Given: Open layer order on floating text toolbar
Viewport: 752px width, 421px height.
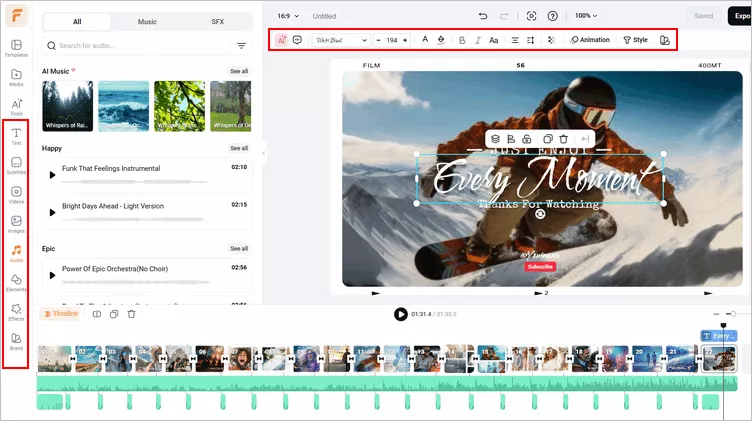Looking at the screenshot, I should point(495,139).
